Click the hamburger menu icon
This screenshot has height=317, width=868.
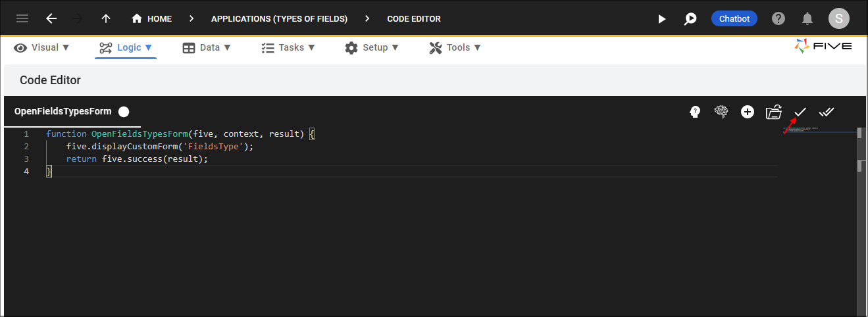pos(22,18)
